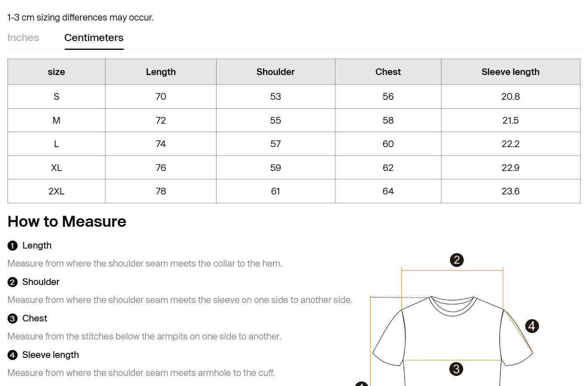The image size is (588, 386).
Task: Click the size column header
Action: click(x=57, y=72)
